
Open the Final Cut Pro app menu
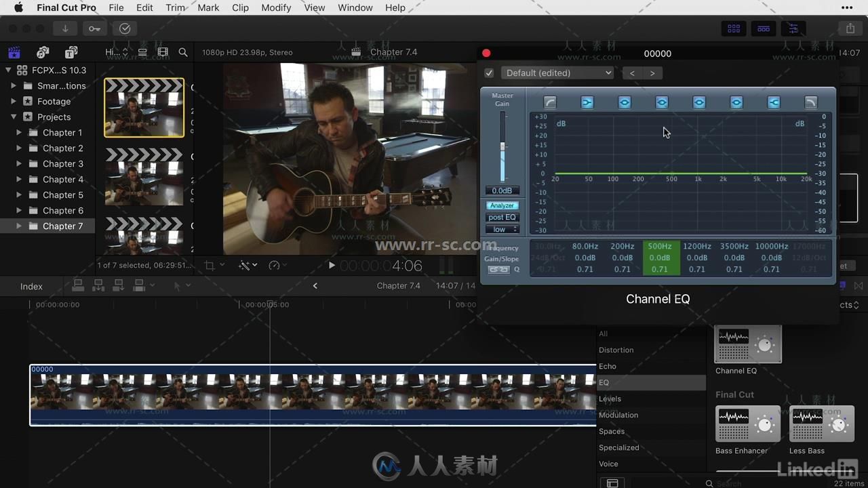pyautogui.click(x=66, y=7)
